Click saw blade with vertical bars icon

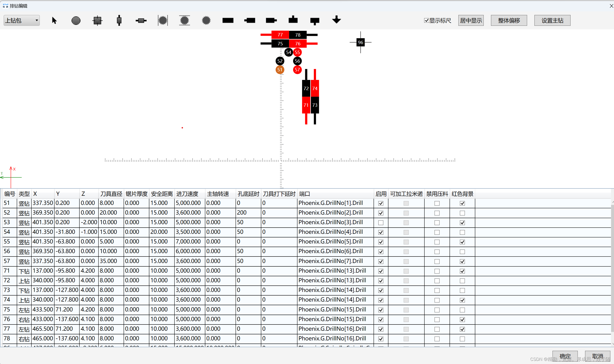(x=163, y=20)
